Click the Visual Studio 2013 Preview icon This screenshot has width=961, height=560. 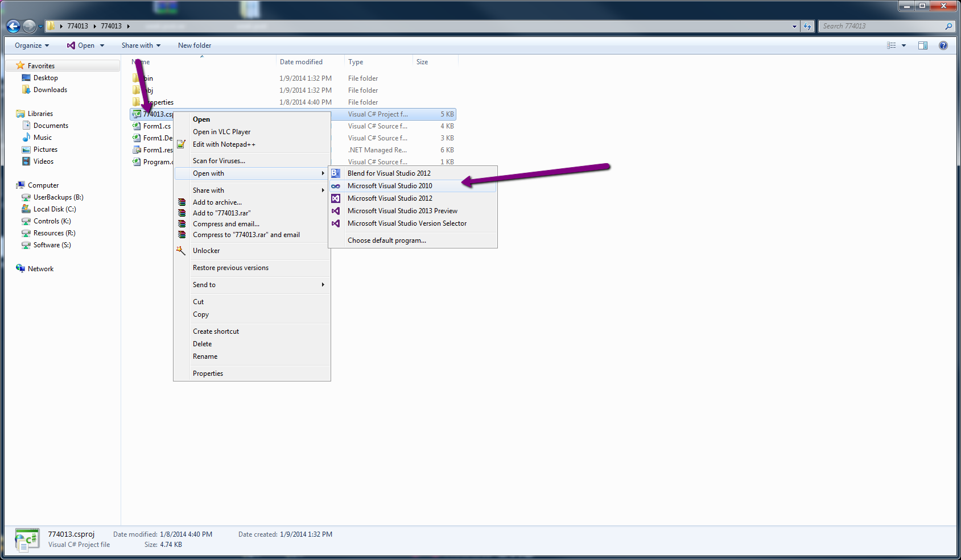click(336, 211)
